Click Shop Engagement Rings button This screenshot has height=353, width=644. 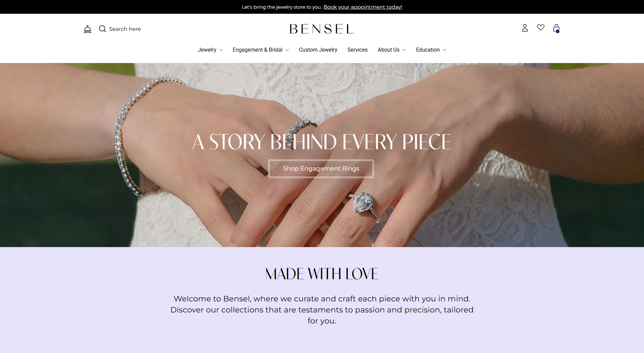click(x=321, y=169)
